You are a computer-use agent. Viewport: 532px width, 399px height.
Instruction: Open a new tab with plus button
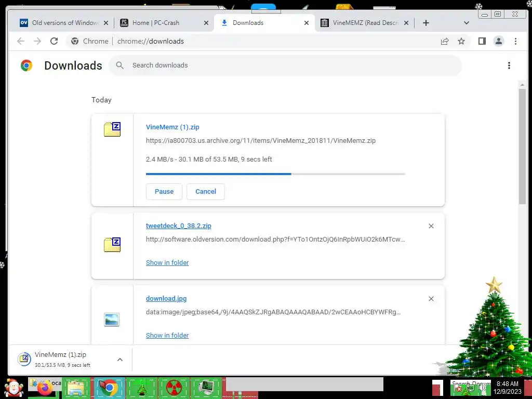pos(426,23)
